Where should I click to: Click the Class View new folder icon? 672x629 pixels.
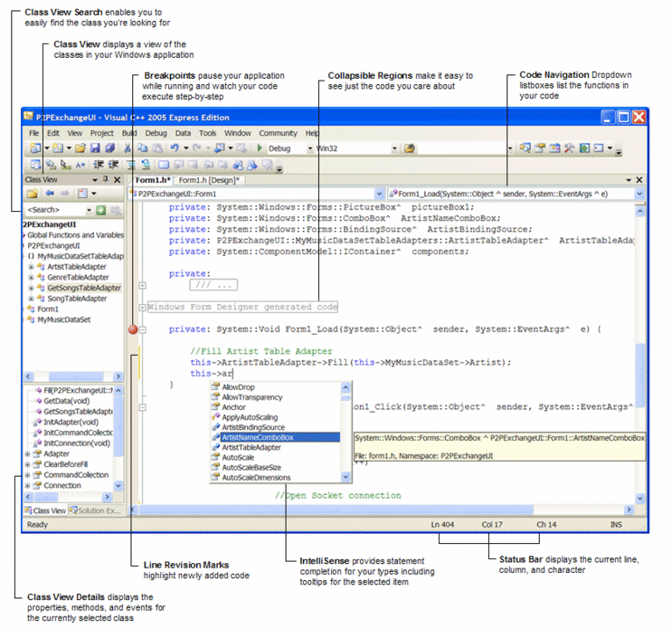(x=33, y=194)
